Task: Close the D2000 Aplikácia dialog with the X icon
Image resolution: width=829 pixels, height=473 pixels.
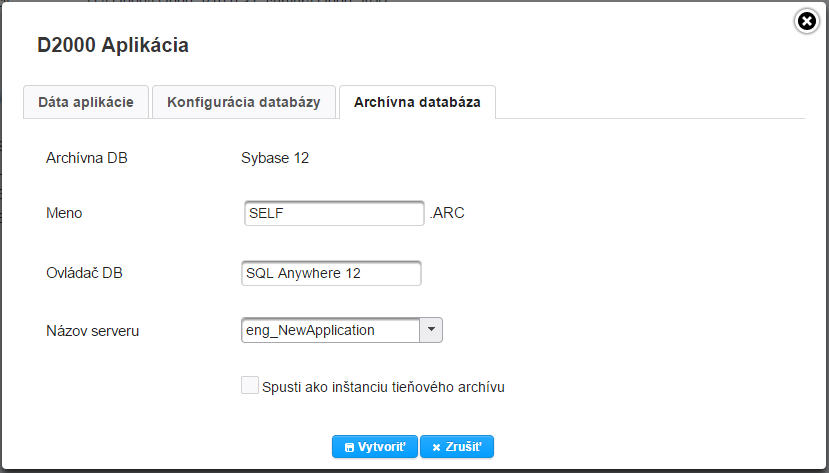Action: (x=807, y=21)
